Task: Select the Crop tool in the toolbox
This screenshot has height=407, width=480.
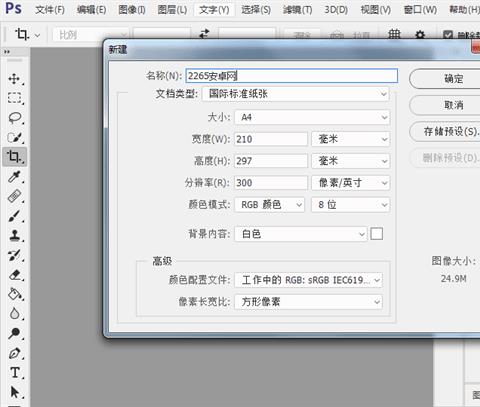Action: [14, 157]
